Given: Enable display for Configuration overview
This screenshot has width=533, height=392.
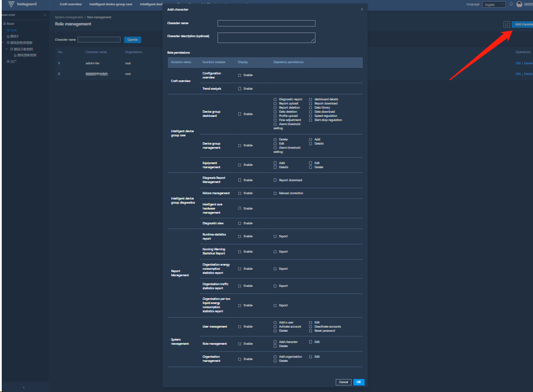Looking at the screenshot, I should [240, 76].
